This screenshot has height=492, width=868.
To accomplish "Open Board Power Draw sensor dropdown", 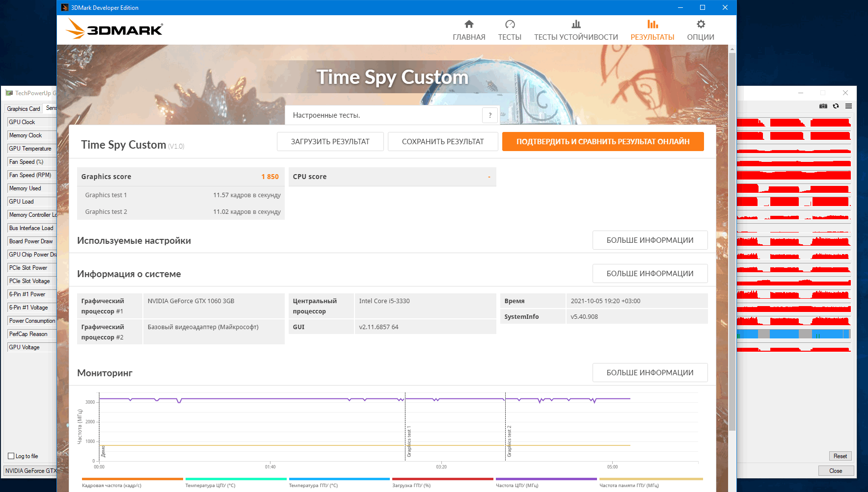I will click(32, 241).
